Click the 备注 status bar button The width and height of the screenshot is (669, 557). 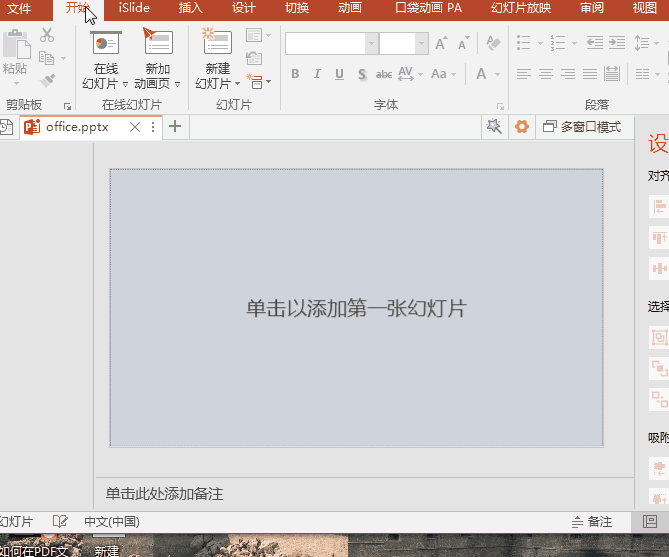coord(592,522)
